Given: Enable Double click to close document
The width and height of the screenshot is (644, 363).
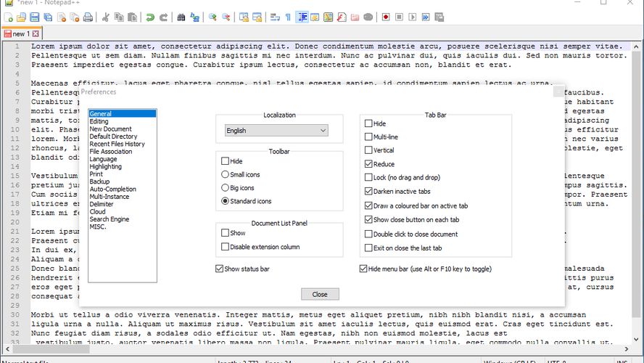Looking at the screenshot, I should 368,234.
